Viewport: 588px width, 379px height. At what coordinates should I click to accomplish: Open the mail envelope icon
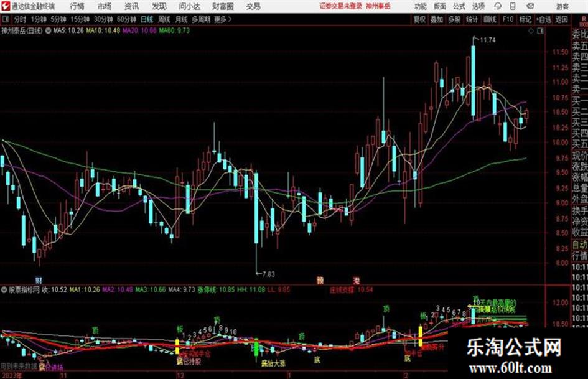(x=530, y=6)
